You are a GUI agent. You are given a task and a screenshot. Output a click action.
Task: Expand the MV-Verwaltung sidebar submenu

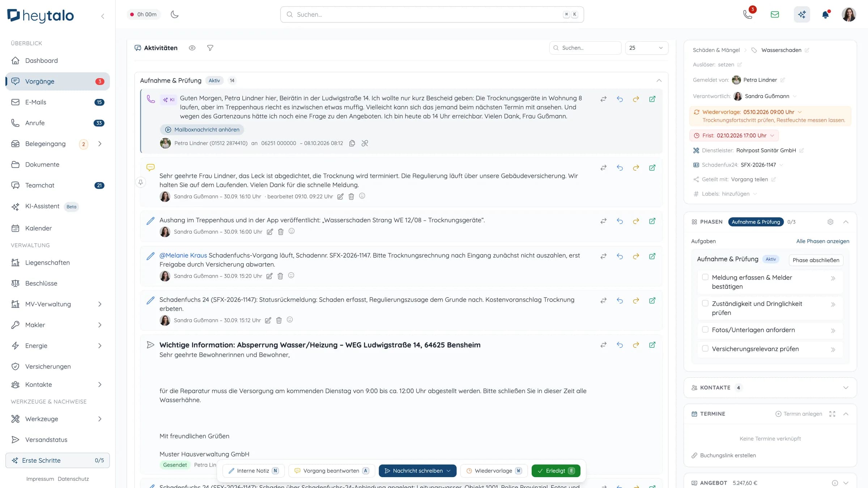(x=100, y=304)
